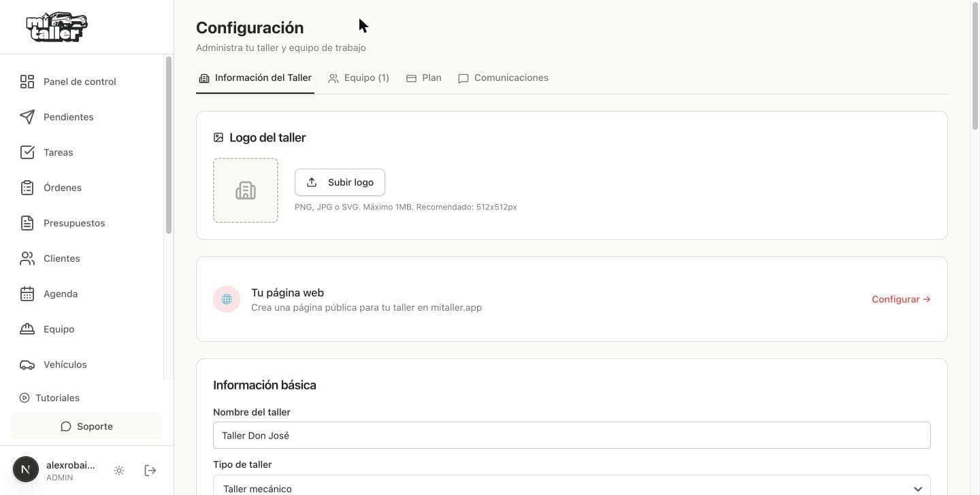Click the Nombre del taller input field
The height and width of the screenshot is (495, 980).
pos(572,435)
